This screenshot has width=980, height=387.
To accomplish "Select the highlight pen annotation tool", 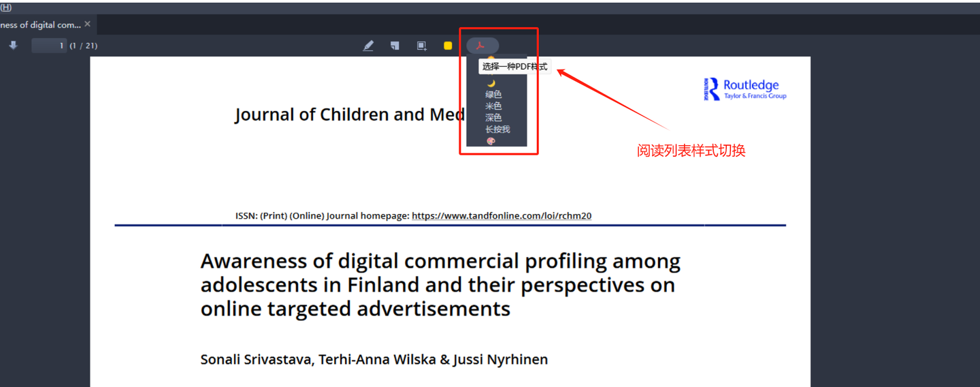I will click(x=368, y=46).
